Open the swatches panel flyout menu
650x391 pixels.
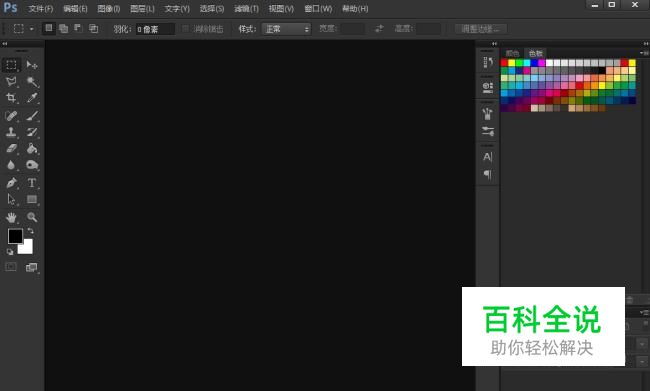(644, 53)
